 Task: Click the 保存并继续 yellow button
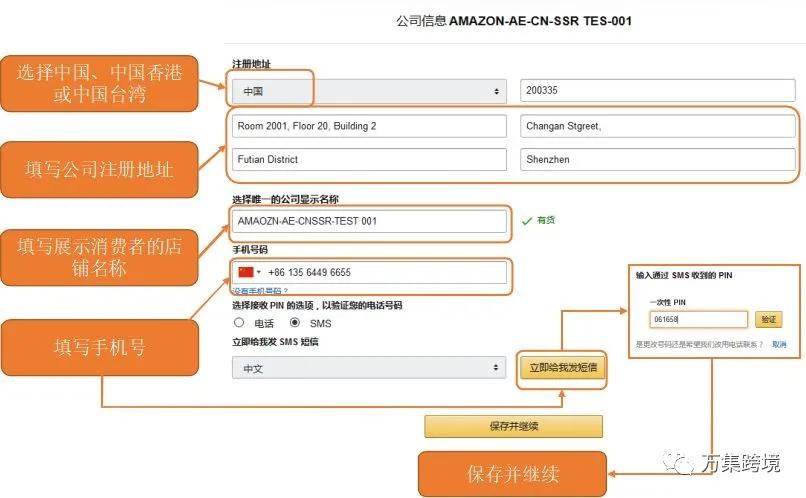coord(514,426)
